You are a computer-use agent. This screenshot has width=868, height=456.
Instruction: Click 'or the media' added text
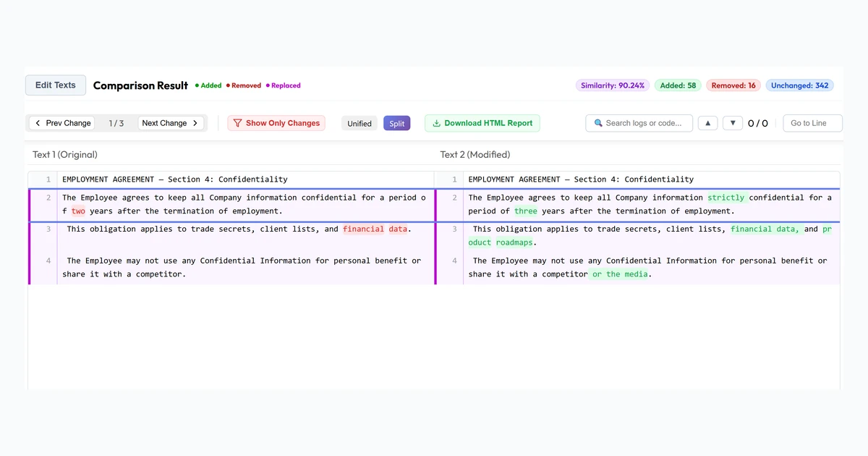[619, 274]
